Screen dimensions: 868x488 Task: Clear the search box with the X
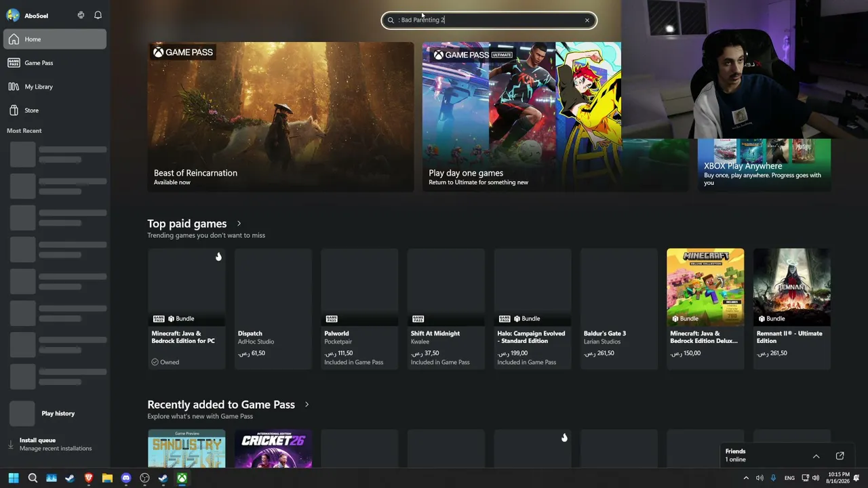587,20
